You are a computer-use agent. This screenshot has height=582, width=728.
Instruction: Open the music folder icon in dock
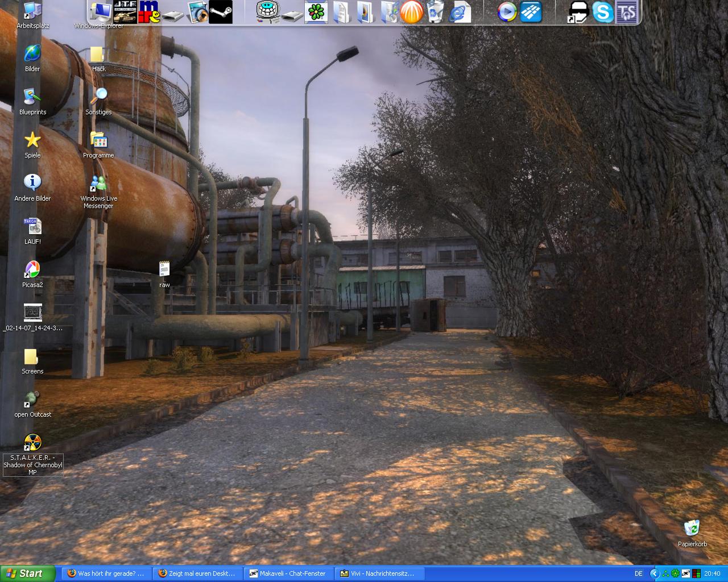click(x=389, y=12)
